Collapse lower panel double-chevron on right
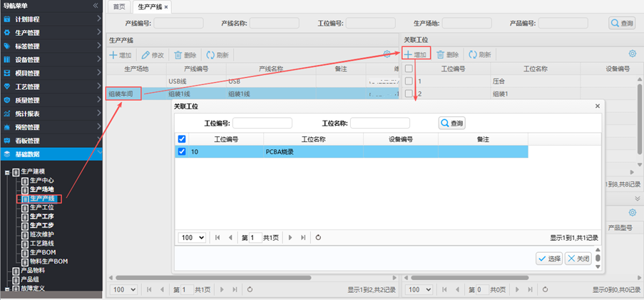The height and width of the screenshot is (300, 644). click(638, 199)
